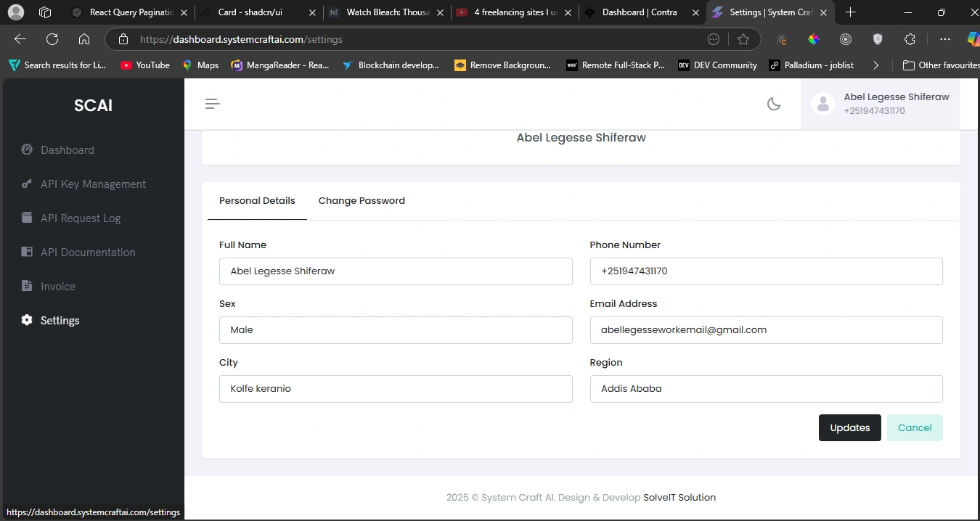Toggle dark mode with the moon icon

[774, 104]
